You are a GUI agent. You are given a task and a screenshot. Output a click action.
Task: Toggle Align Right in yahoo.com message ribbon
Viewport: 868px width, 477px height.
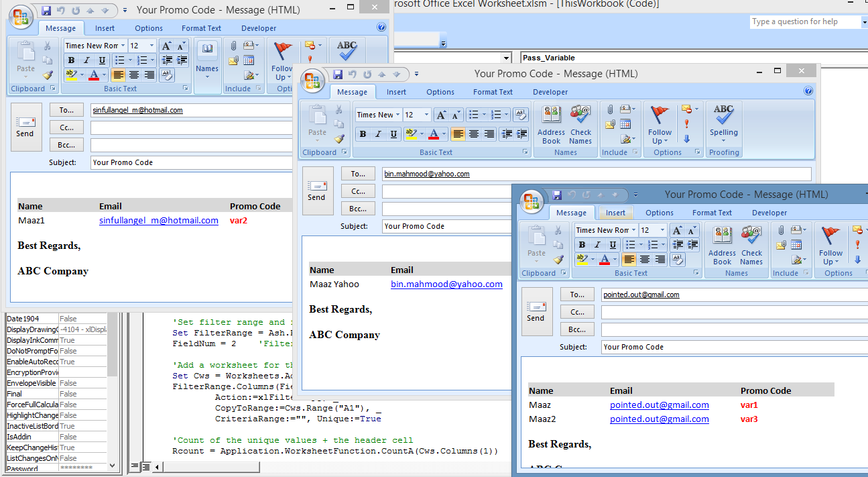click(x=489, y=134)
